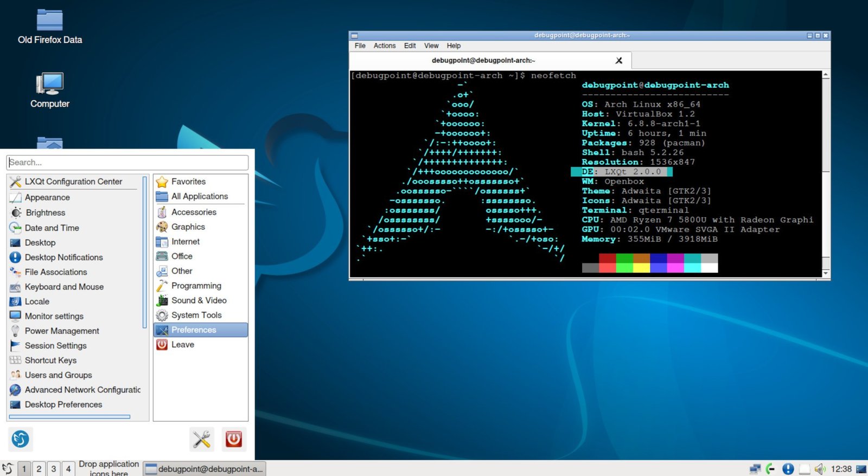Click the application menu Search field
This screenshot has height=476, width=868.
pos(127,162)
